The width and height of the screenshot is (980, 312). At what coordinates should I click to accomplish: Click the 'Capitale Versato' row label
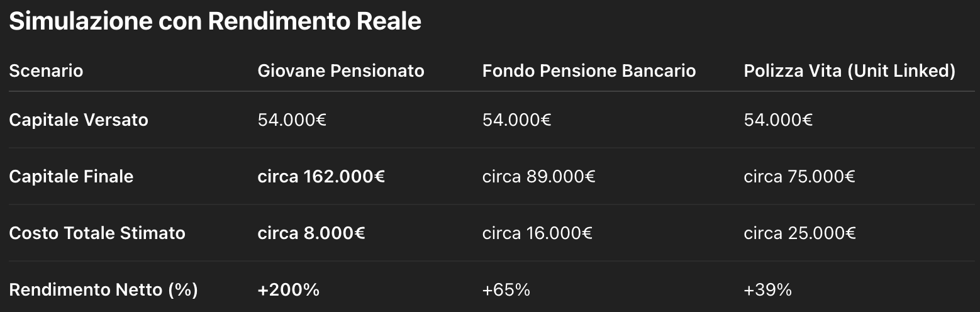79,120
